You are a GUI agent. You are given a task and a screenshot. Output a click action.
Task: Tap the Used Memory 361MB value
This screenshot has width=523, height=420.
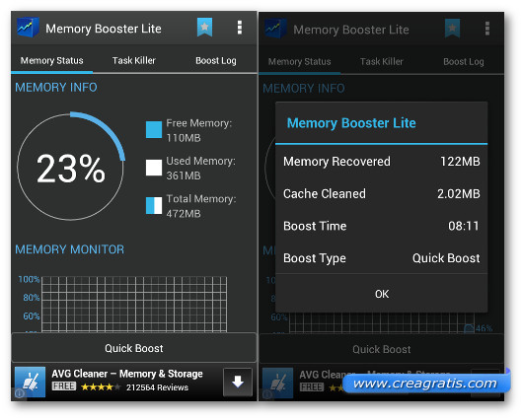pos(184,175)
